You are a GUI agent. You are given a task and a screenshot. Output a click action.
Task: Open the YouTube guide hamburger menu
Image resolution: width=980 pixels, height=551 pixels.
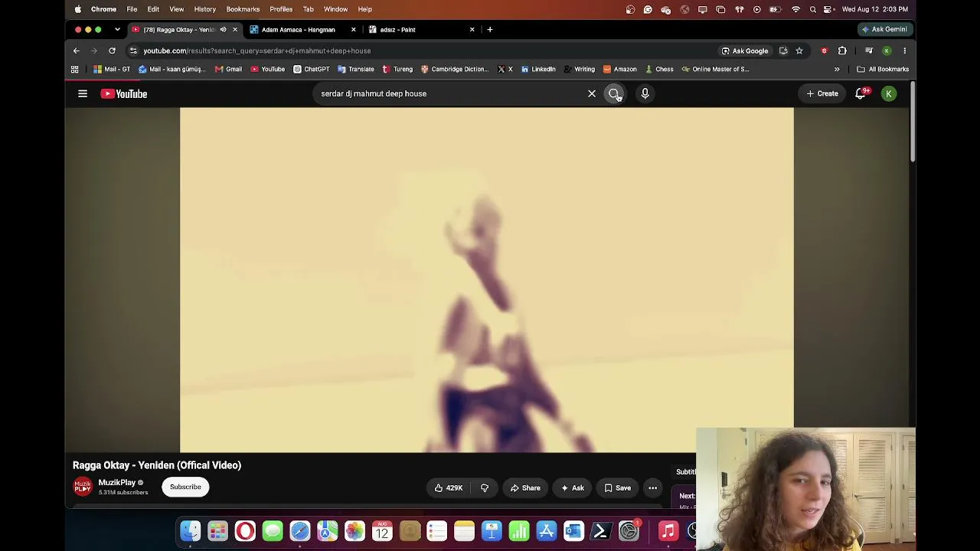click(83, 93)
